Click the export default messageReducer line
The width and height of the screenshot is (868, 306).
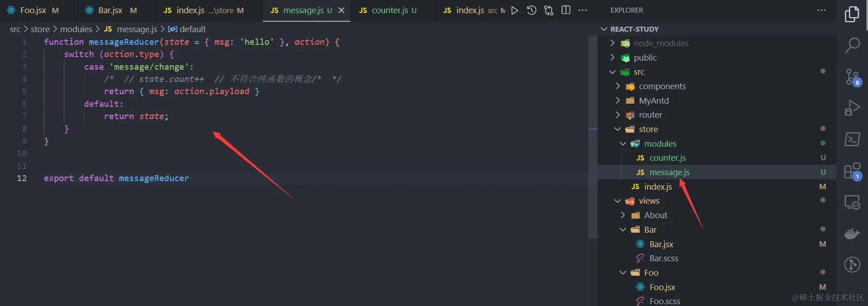tap(116, 178)
